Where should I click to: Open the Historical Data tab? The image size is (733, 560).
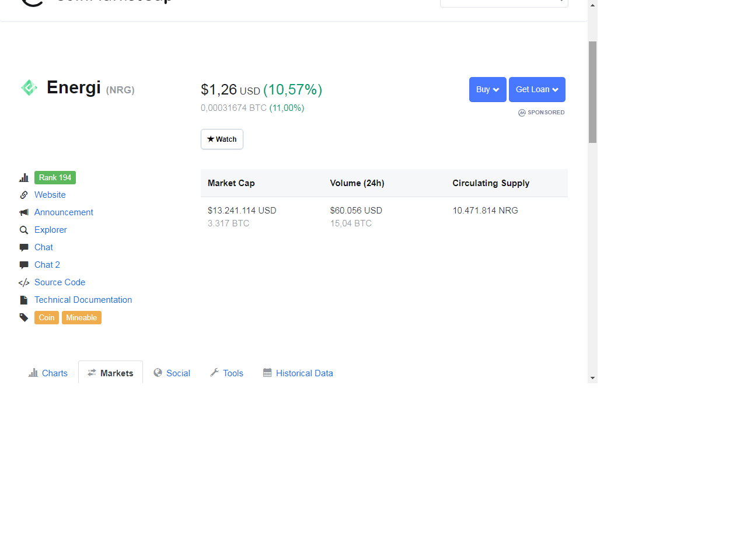click(298, 373)
